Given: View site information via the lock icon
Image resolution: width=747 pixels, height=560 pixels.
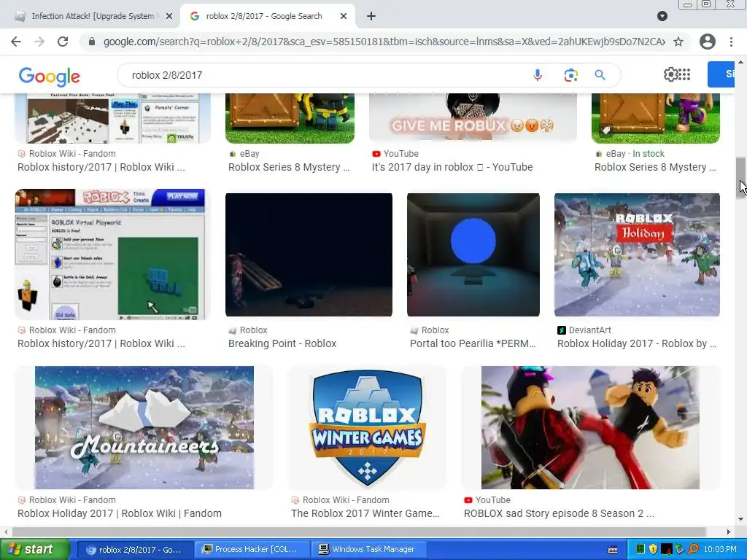Looking at the screenshot, I should [x=92, y=42].
